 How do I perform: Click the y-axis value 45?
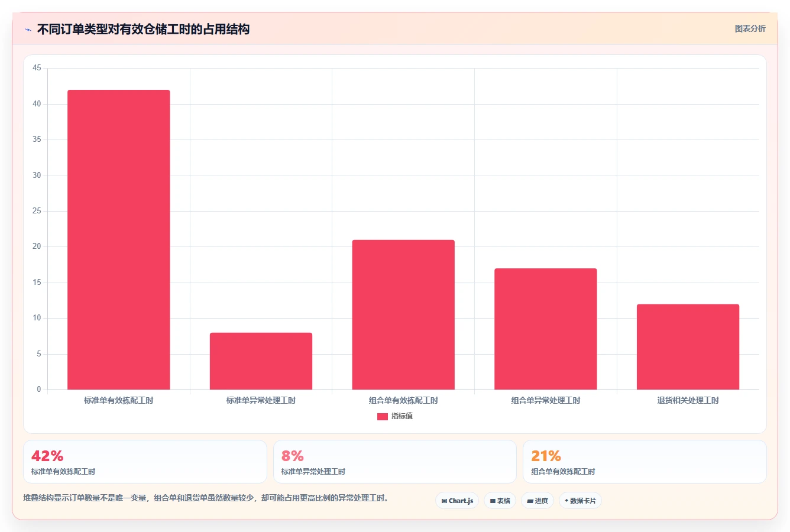37,68
